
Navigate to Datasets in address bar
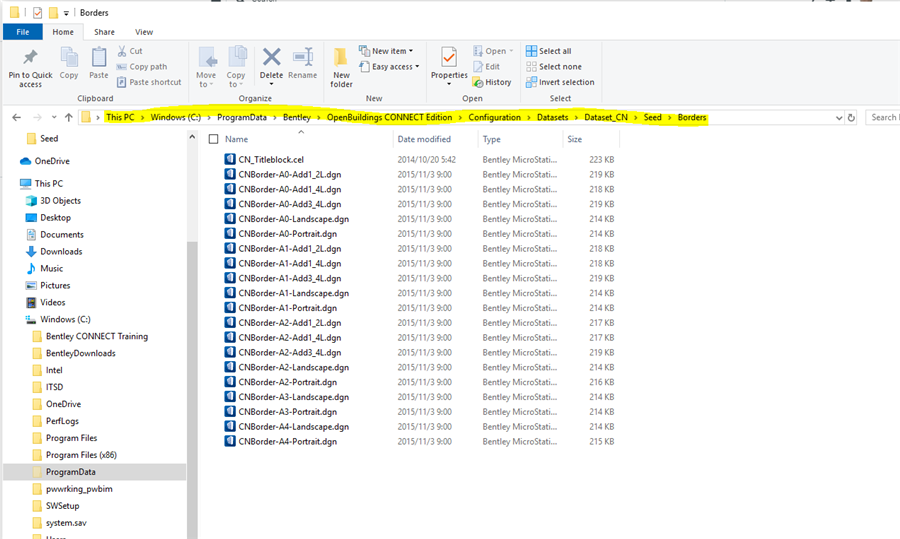(552, 118)
